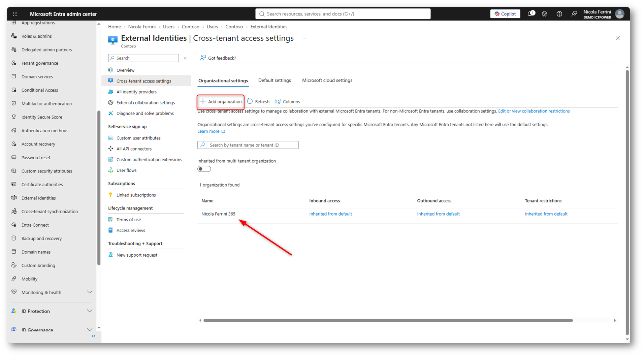Open Overview in the blade menu
The height and width of the screenshot is (357, 644).
125,70
